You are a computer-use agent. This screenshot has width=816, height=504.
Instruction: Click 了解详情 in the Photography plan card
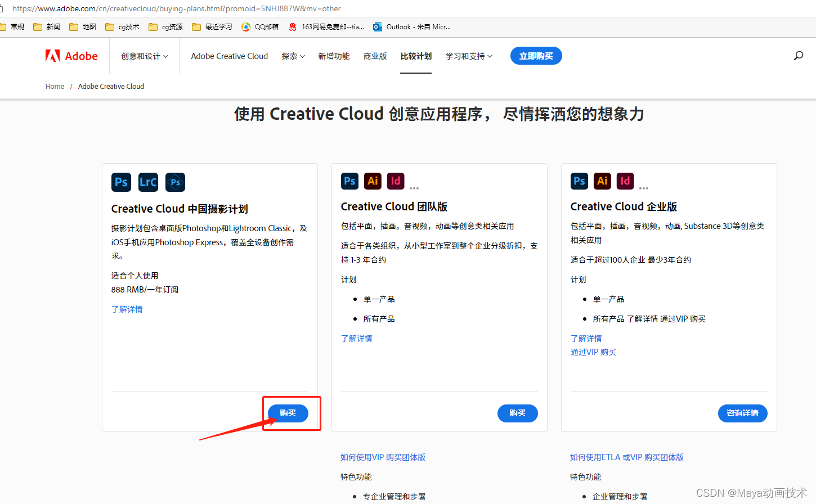click(127, 309)
